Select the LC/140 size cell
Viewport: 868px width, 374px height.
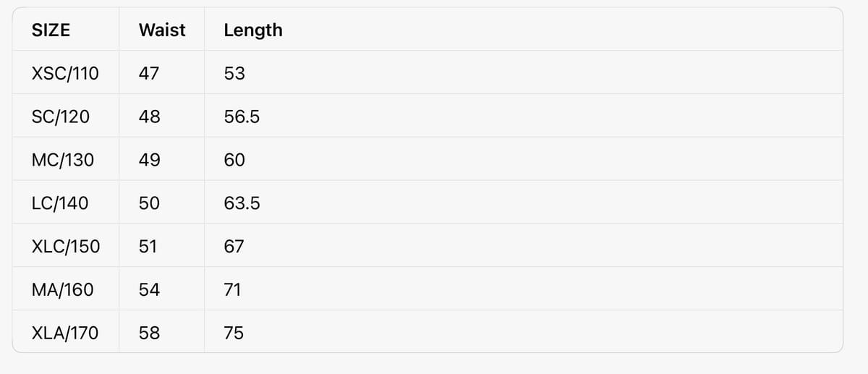[61, 203]
